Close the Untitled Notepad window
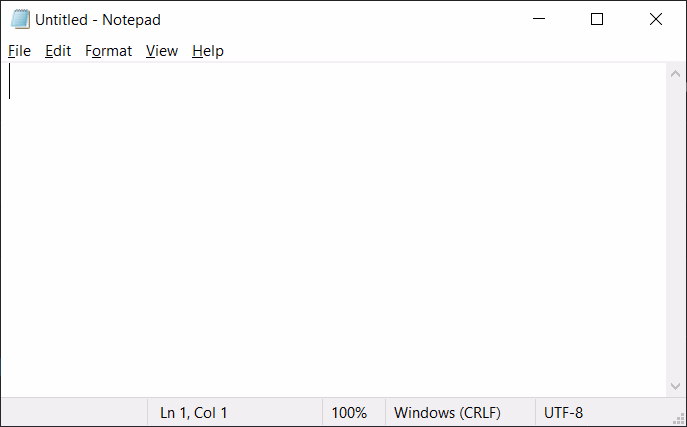Screen dimensions: 687x427 (x=655, y=19)
